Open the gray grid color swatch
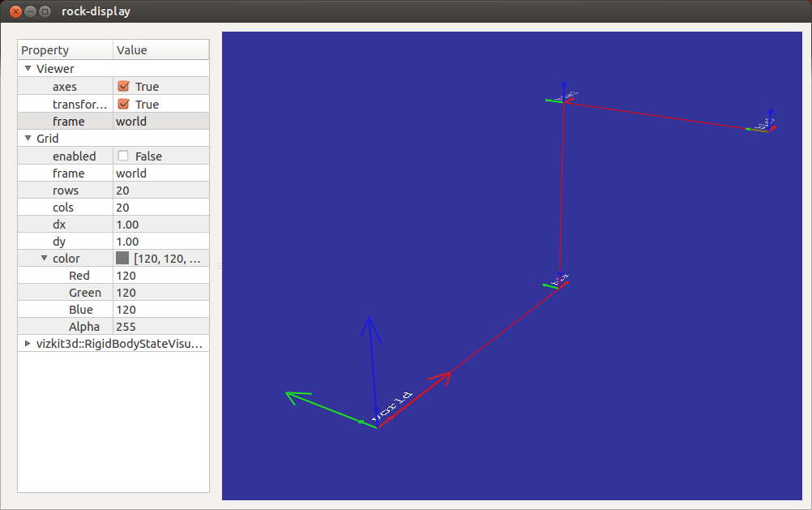Viewport: 812px width, 510px height. coord(122,258)
